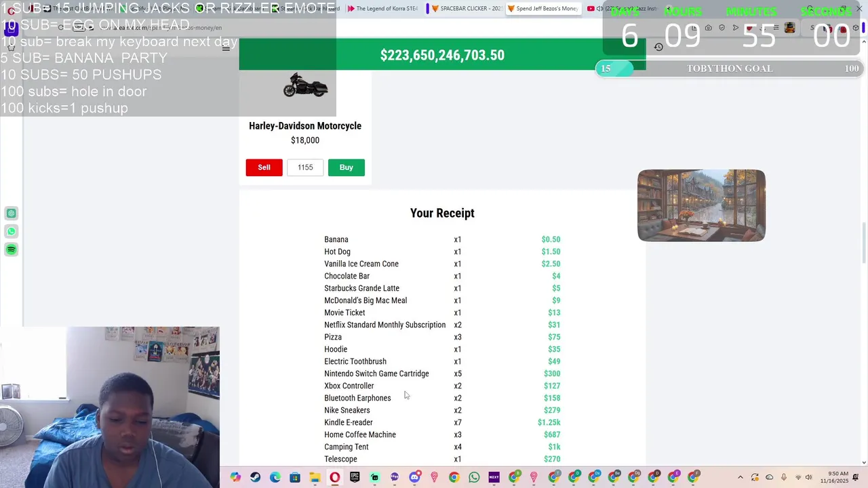Select the Xbox Controller receipt row
The image size is (868, 488).
click(442, 386)
